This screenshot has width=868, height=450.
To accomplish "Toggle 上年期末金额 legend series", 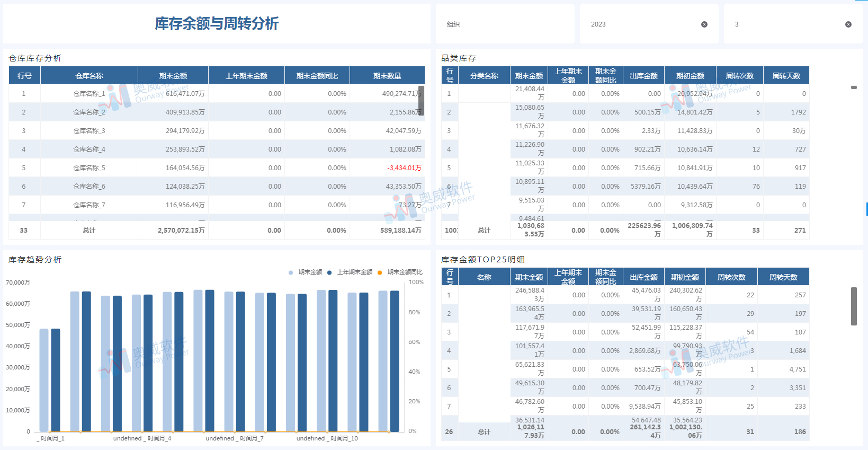I will click(x=350, y=272).
